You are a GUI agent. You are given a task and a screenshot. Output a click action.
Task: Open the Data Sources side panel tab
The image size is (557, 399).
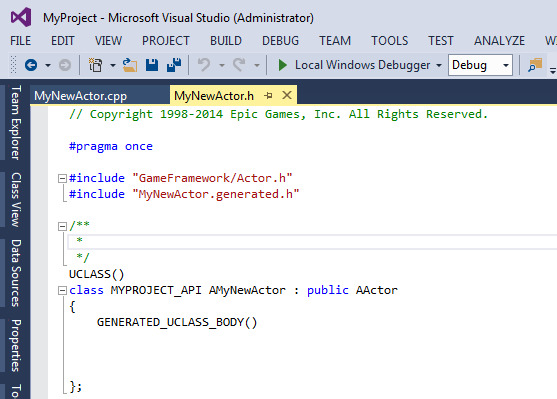[16, 273]
